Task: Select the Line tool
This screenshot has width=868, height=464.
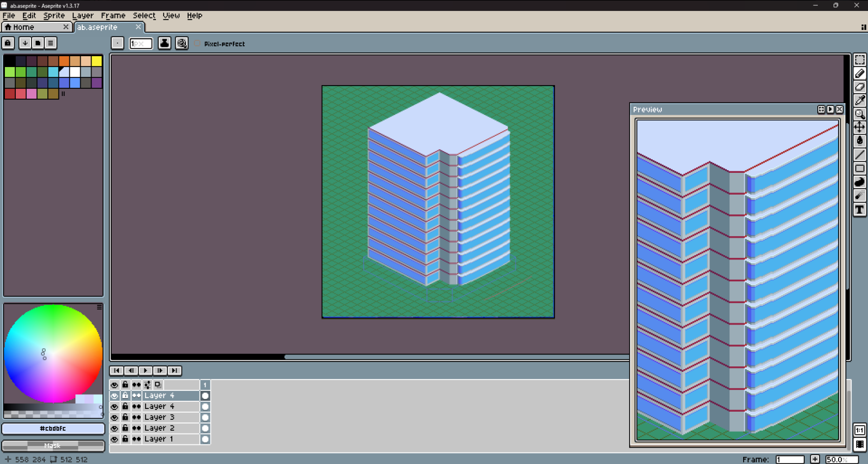Action: click(x=860, y=155)
